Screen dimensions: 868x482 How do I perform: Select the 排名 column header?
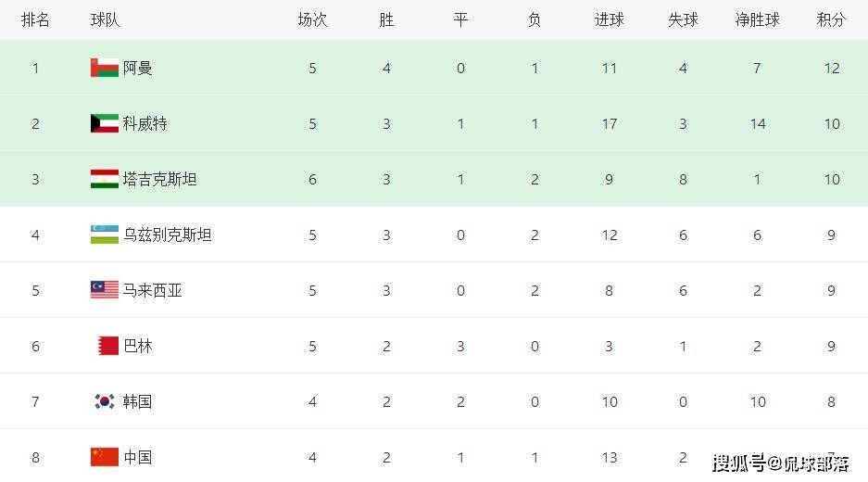[x=35, y=20]
